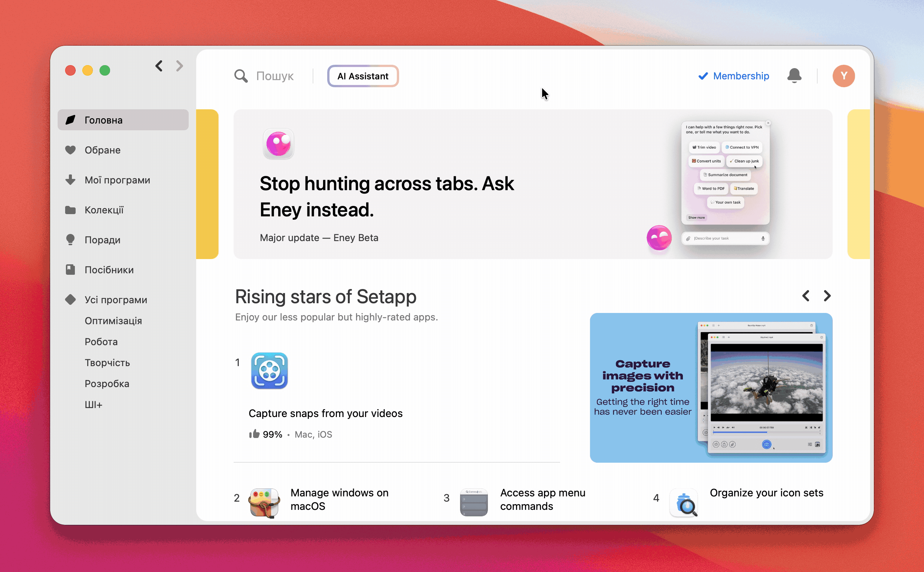This screenshot has height=572, width=924.
Task: Show the previous banner on the left edge
Action: 207,184
